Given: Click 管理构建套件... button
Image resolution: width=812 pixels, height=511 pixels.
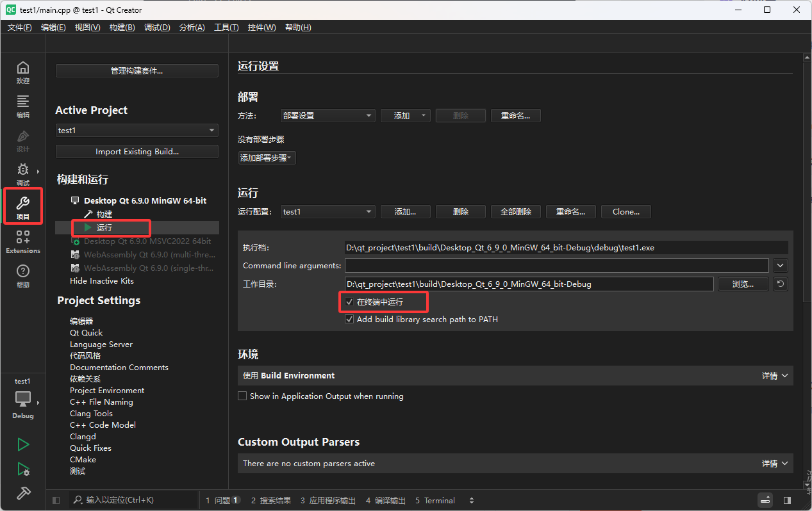Looking at the screenshot, I should [137, 71].
